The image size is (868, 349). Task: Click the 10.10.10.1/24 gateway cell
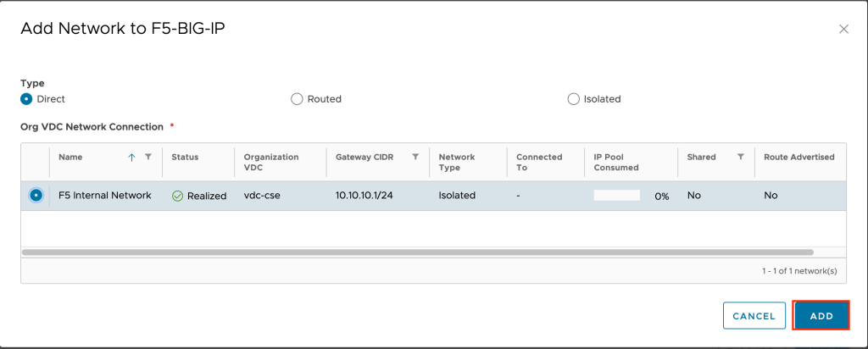(x=364, y=196)
